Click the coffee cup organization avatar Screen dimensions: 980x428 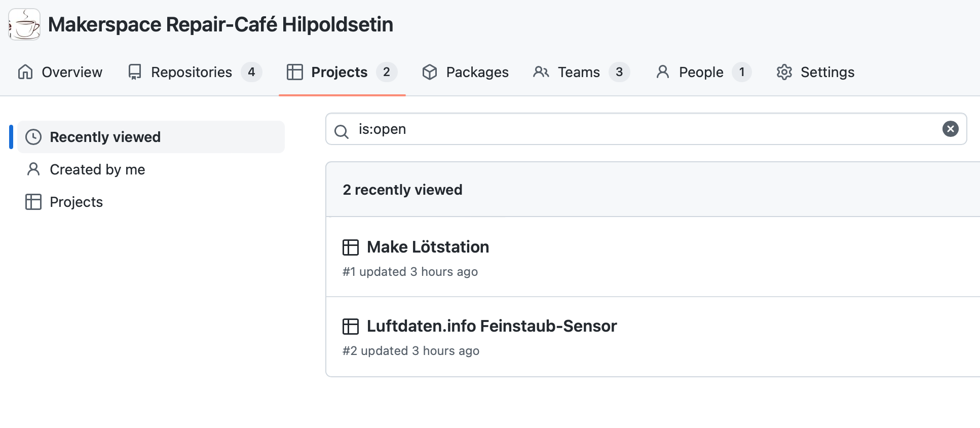click(x=24, y=24)
